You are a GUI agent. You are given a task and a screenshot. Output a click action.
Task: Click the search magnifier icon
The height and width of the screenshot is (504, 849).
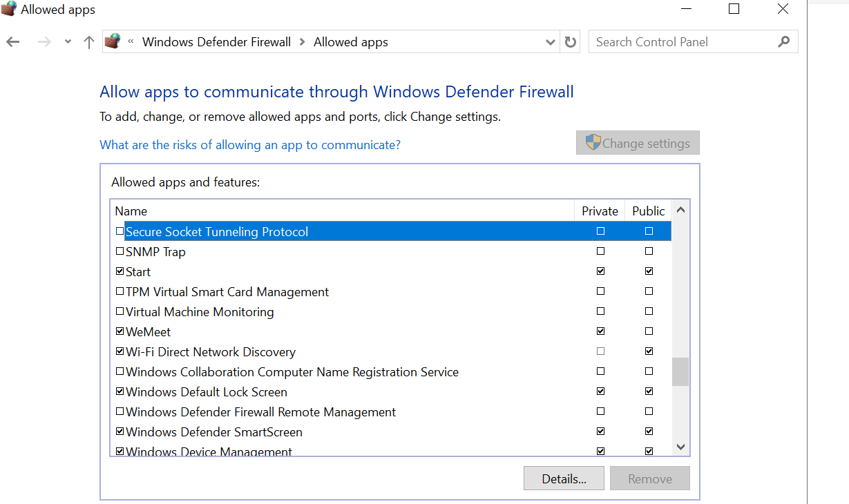tap(783, 42)
